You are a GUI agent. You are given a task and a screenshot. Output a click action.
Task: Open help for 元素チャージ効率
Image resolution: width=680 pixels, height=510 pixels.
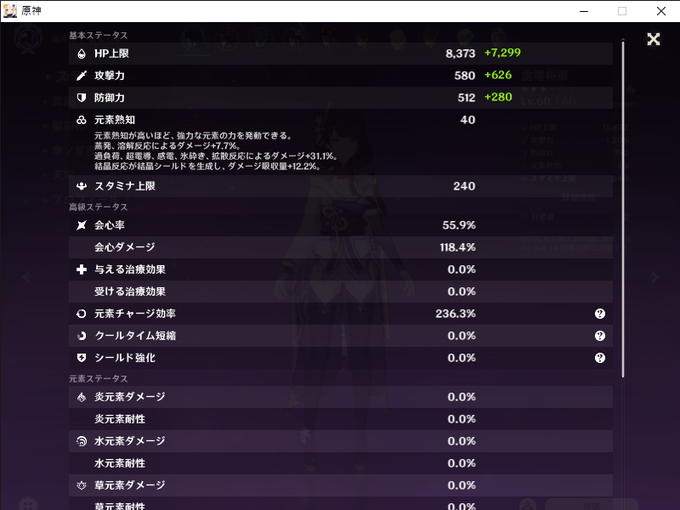click(x=600, y=314)
